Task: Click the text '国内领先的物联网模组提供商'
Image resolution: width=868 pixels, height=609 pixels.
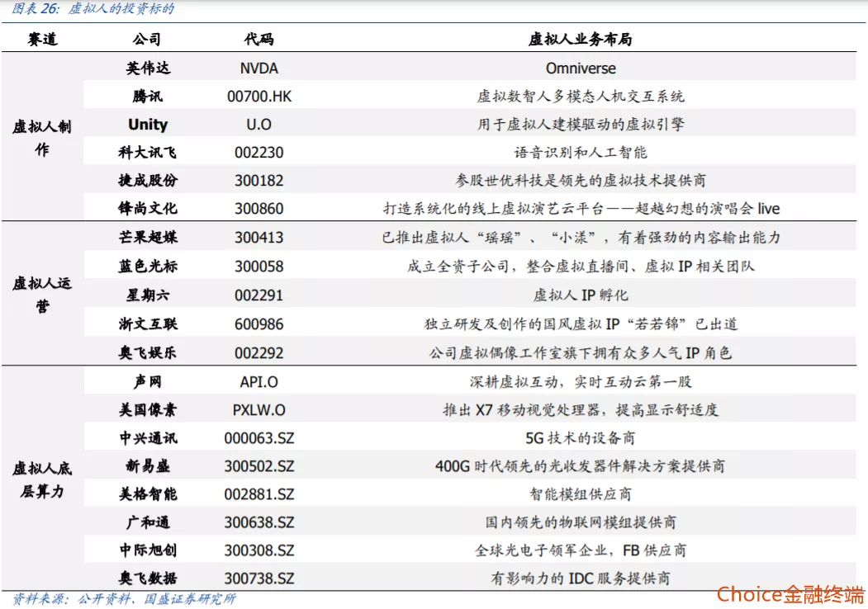Action: [x=581, y=522]
